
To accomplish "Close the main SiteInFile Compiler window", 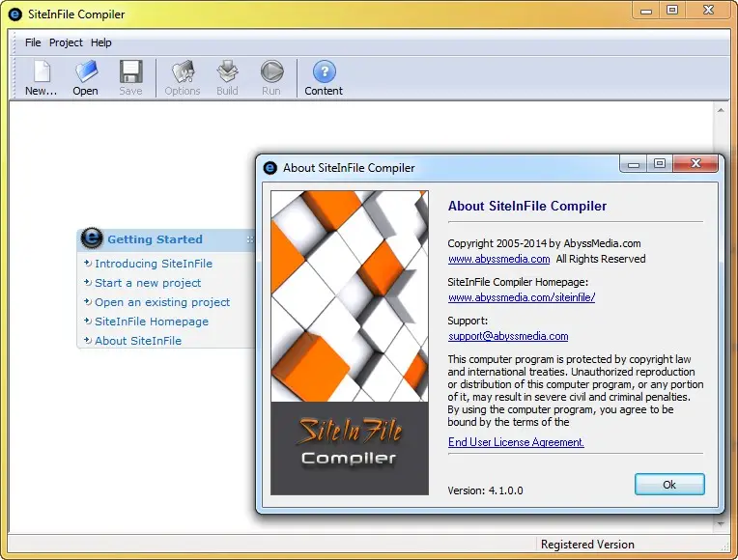I will [708, 10].
